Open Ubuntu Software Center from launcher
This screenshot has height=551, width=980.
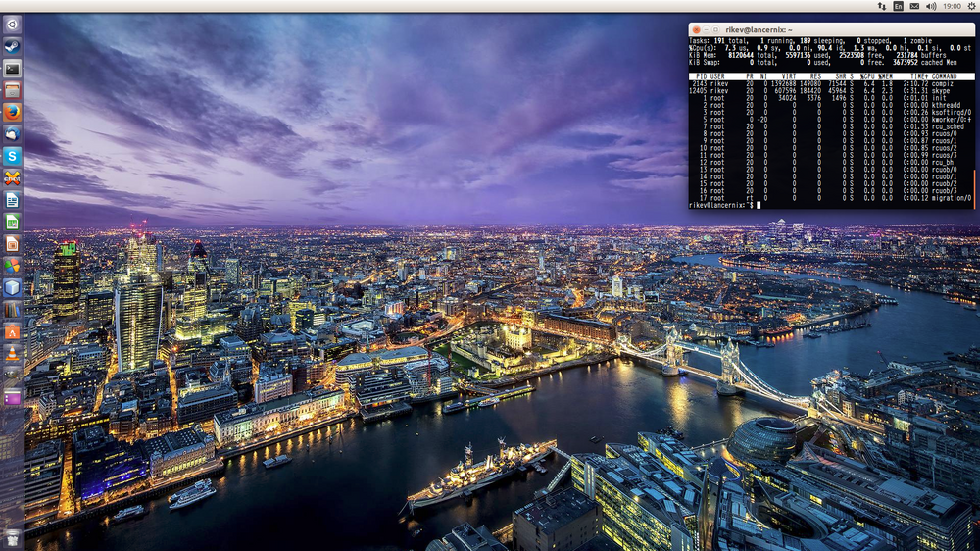(12, 332)
